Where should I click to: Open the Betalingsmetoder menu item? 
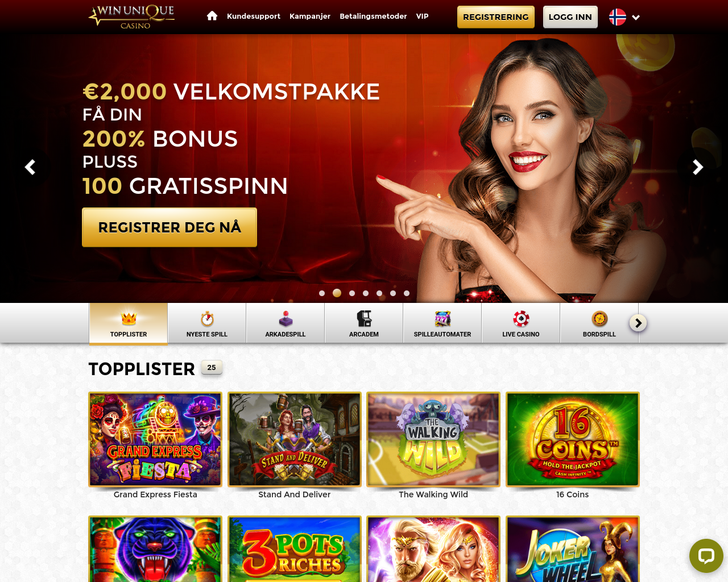coord(373,16)
